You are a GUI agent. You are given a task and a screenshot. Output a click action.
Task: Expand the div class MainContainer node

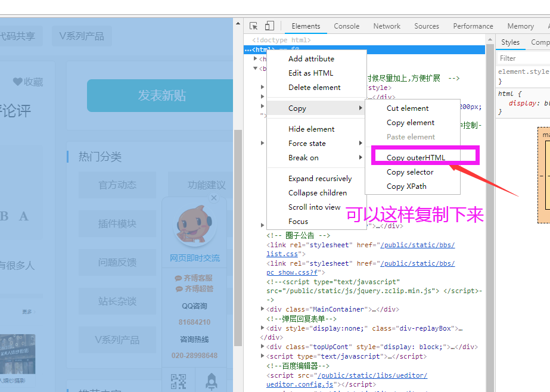click(263, 309)
